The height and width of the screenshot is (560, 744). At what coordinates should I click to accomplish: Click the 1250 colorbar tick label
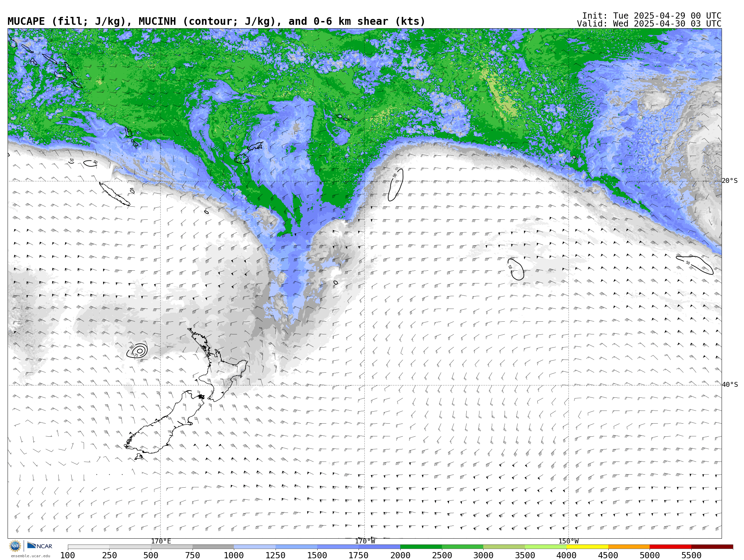pos(276,556)
